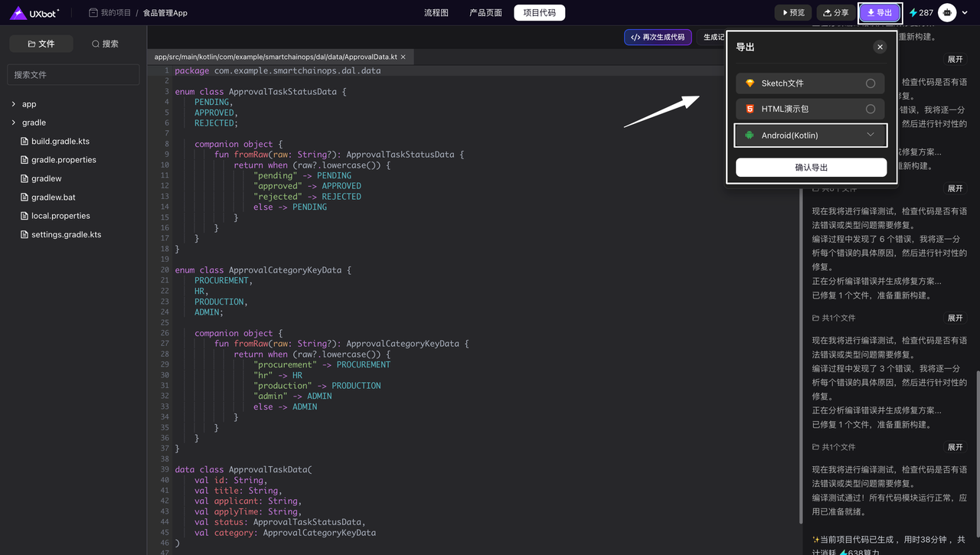Switch to the 产品页面 tab

[485, 13]
